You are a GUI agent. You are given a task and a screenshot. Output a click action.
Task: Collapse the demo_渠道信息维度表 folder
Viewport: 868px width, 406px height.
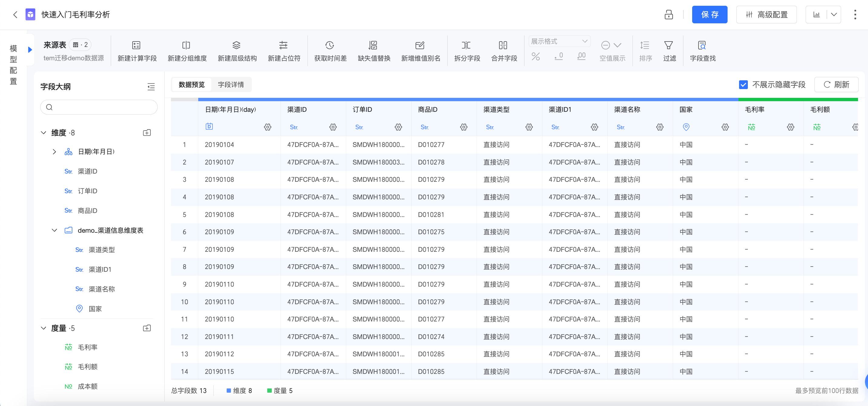click(54, 230)
